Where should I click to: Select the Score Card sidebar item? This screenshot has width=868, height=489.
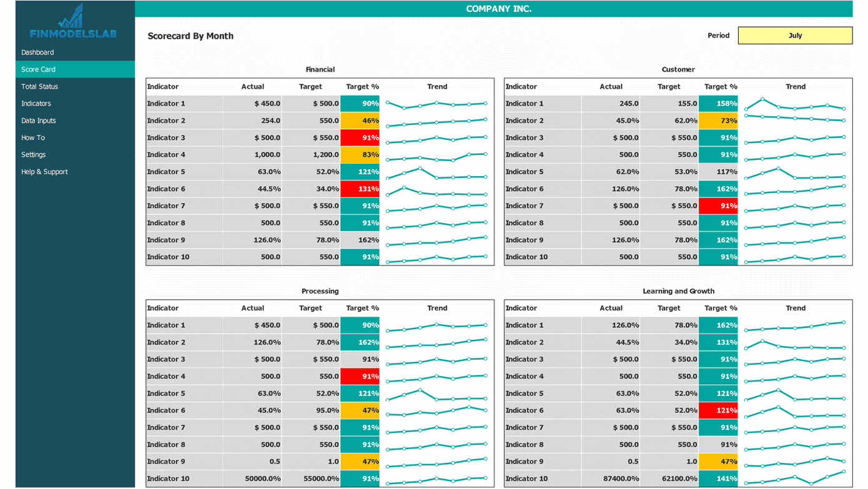click(x=38, y=69)
